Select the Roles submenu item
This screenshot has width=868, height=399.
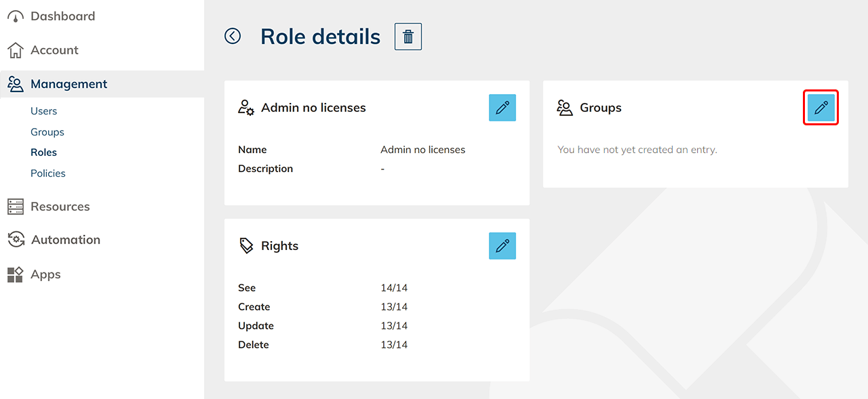(43, 152)
